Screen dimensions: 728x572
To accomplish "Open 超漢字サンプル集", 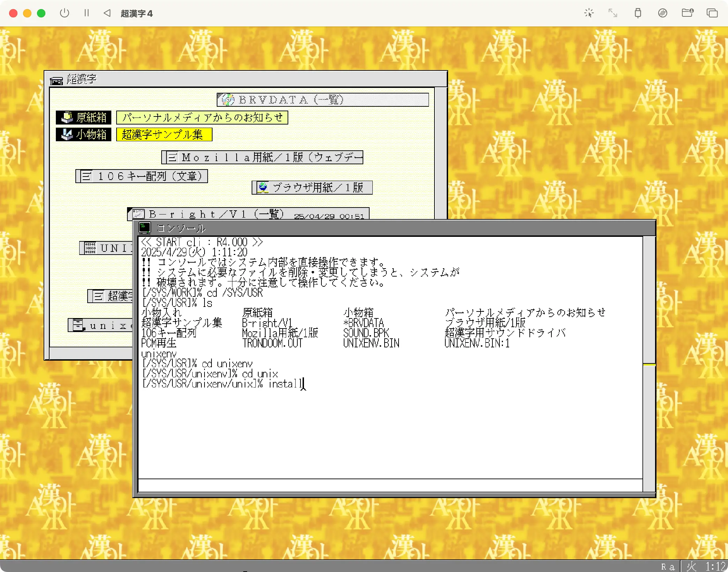I will (164, 135).
